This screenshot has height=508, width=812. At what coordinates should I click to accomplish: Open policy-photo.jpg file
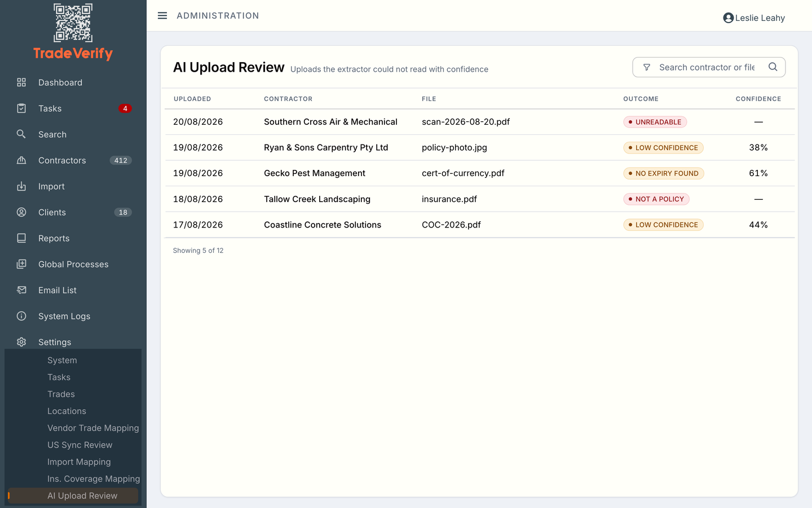[454, 147]
